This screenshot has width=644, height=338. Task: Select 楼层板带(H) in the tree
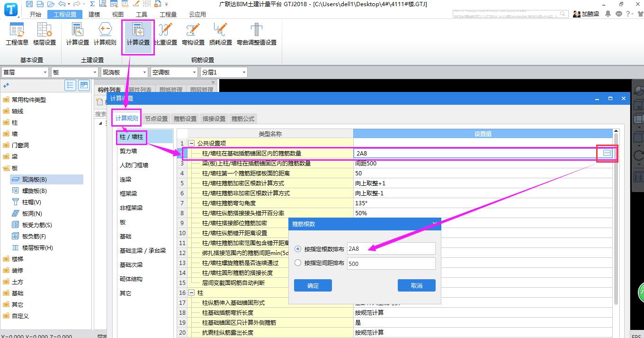(37, 248)
